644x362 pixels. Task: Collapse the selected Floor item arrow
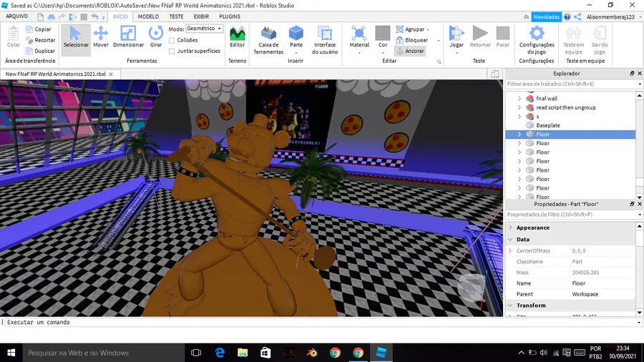point(519,134)
